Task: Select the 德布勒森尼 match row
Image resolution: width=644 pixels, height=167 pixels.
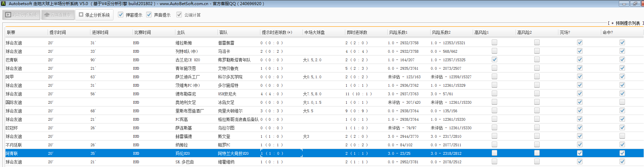Action: (186, 94)
